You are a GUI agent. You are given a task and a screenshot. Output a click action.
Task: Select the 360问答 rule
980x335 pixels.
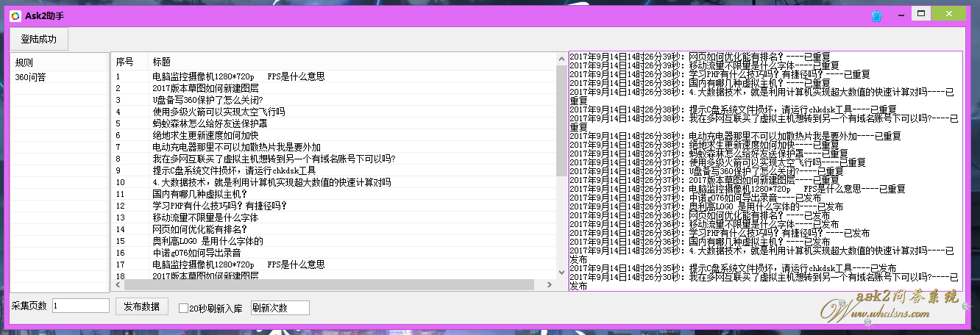[31, 77]
